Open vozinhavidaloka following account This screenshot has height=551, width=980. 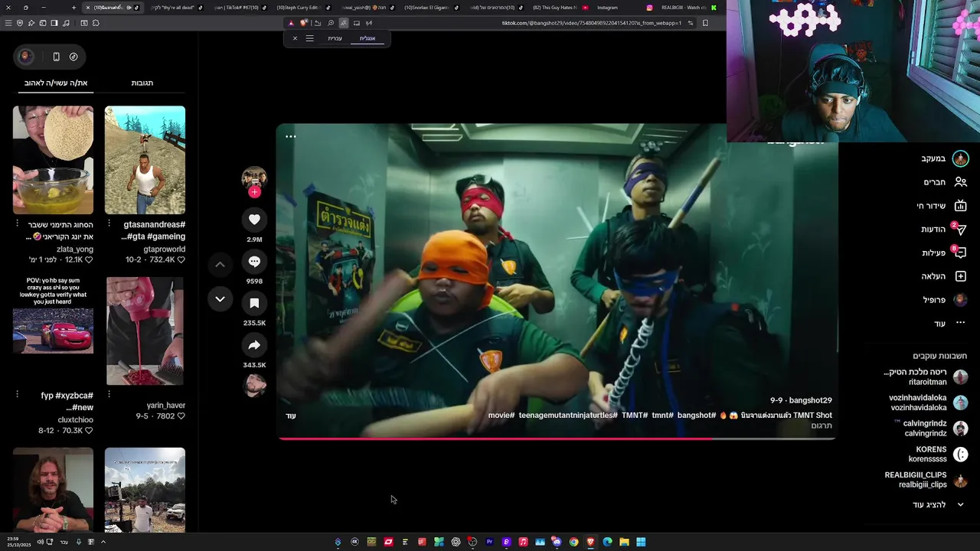coord(928,403)
